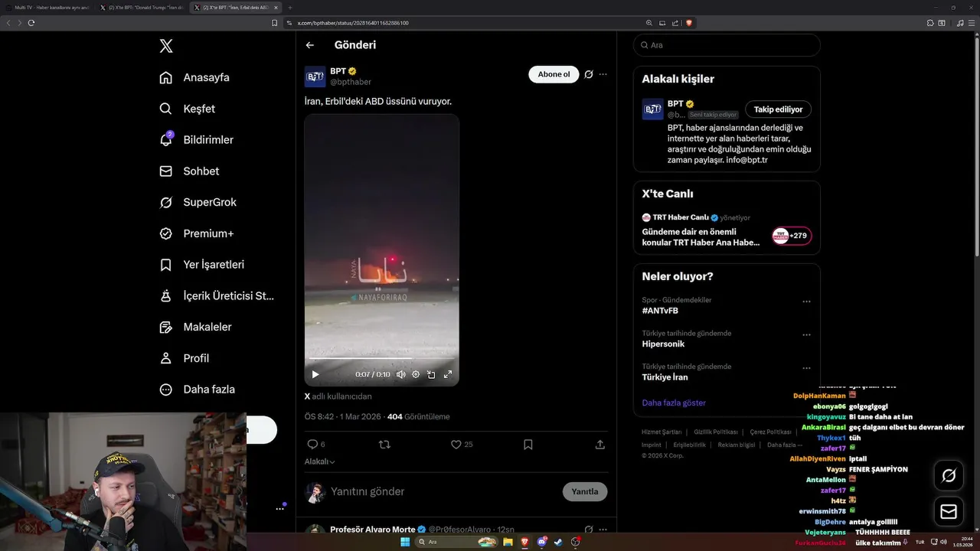Open video settings gear
This screenshot has height=551, width=980.
tap(416, 374)
